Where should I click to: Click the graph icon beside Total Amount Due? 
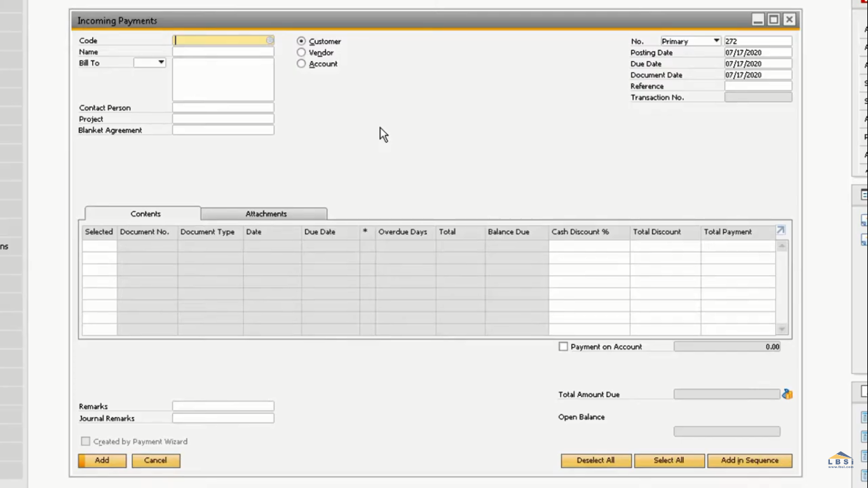click(787, 394)
